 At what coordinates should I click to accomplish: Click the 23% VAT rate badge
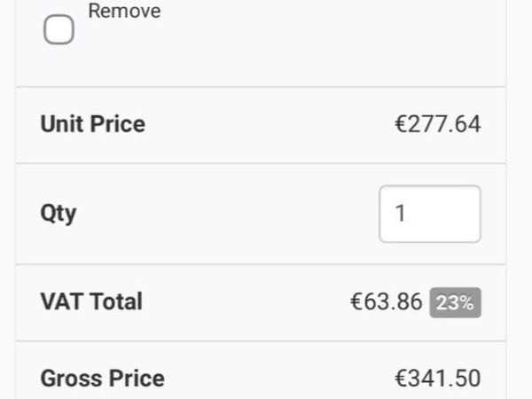[455, 302]
